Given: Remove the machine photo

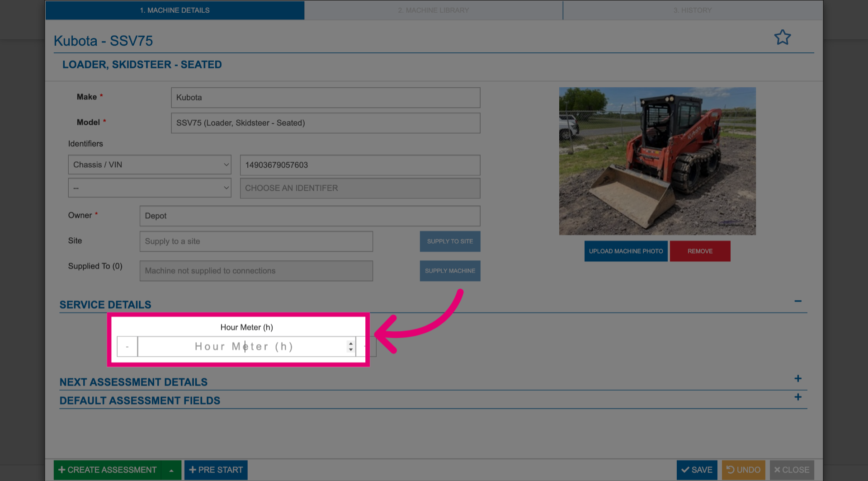Looking at the screenshot, I should pos(700,251).
